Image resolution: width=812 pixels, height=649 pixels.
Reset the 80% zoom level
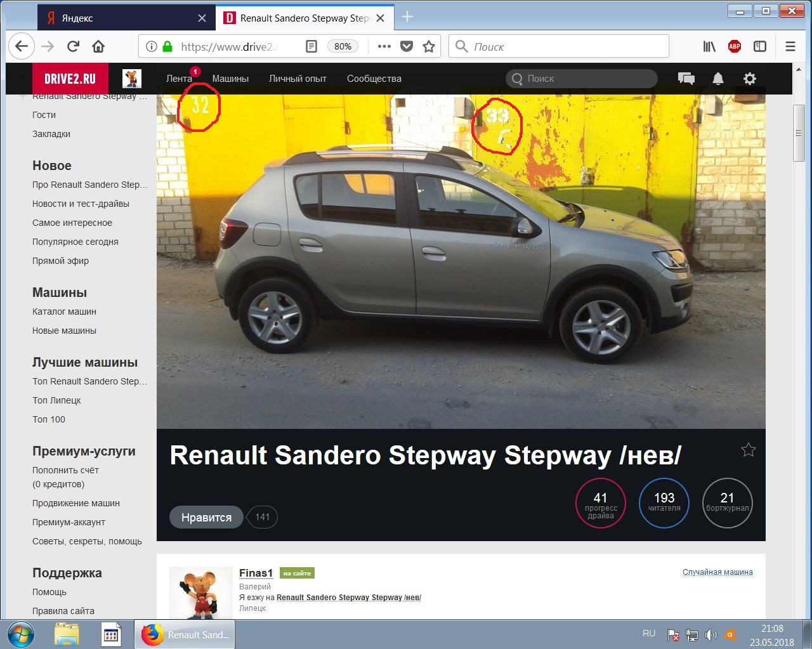343,46
